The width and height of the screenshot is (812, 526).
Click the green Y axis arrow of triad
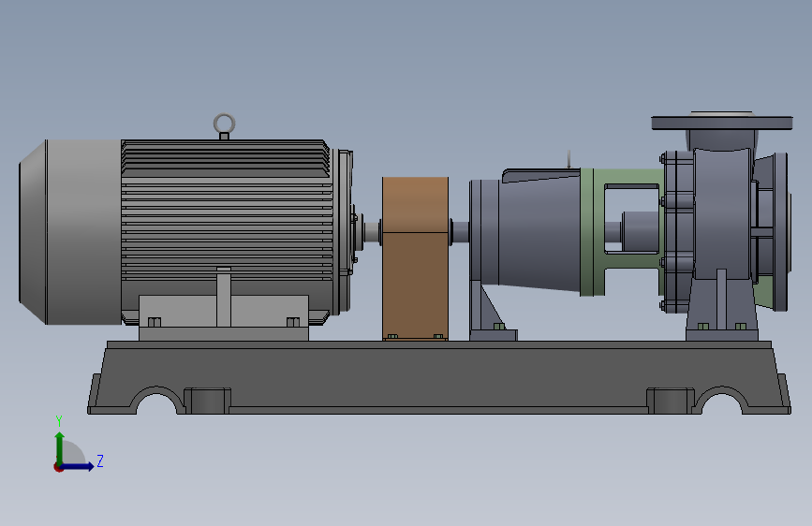60,447
